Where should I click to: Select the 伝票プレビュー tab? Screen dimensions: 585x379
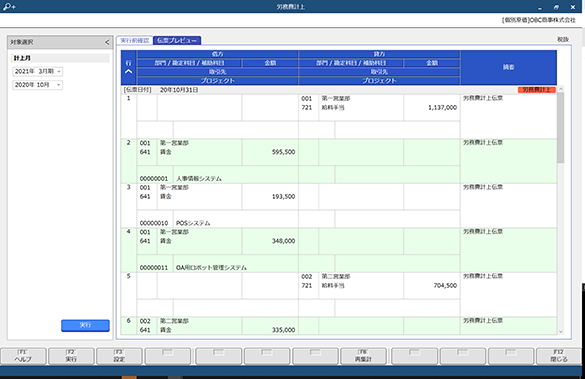177,40
